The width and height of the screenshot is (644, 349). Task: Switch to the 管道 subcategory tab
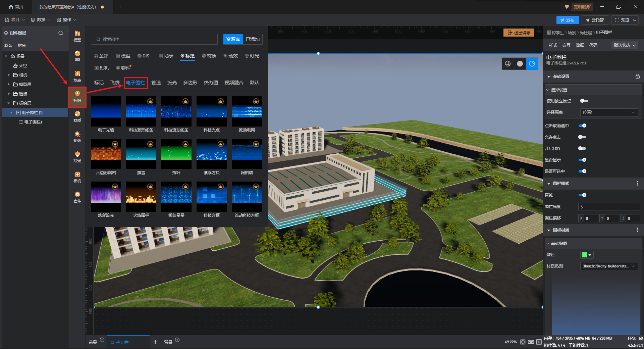(156, 83)
